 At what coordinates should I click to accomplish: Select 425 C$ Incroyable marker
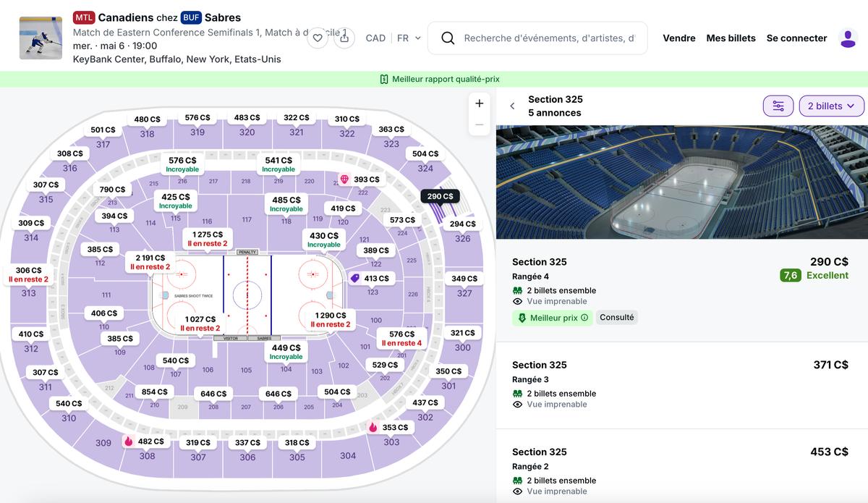tap(175, 201)
